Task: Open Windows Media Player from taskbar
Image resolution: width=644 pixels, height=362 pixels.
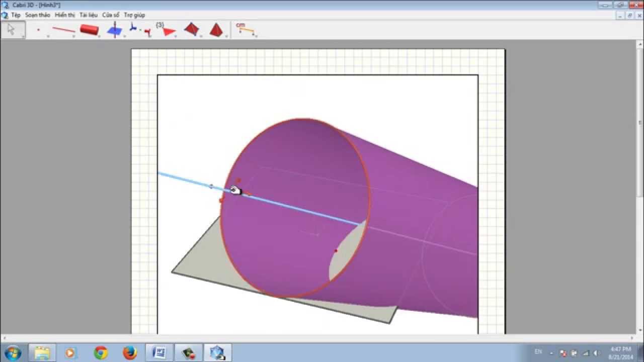Action: 71,352
